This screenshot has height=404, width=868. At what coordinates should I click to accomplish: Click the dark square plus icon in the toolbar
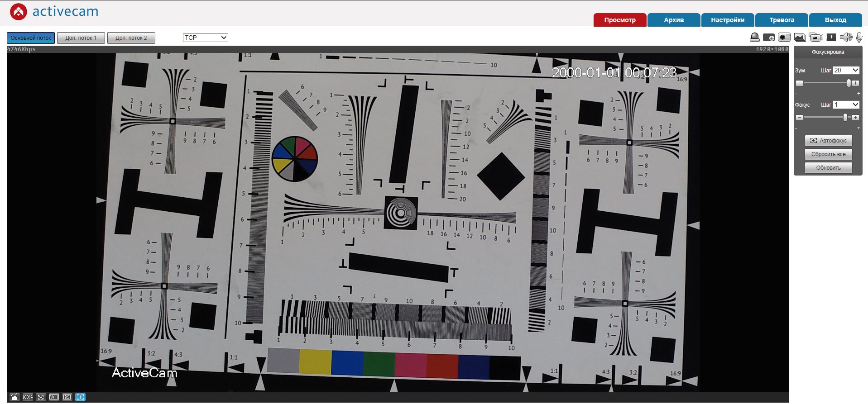831,37
